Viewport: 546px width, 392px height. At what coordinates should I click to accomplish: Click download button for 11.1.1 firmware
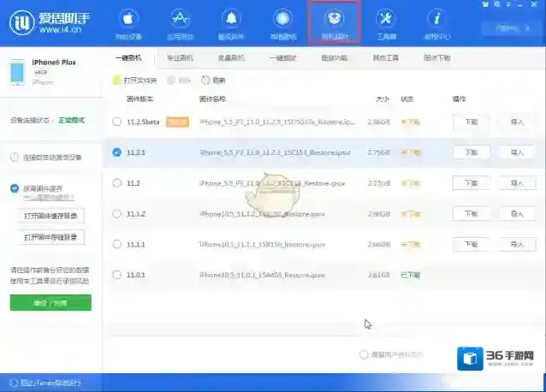point(472,244)
